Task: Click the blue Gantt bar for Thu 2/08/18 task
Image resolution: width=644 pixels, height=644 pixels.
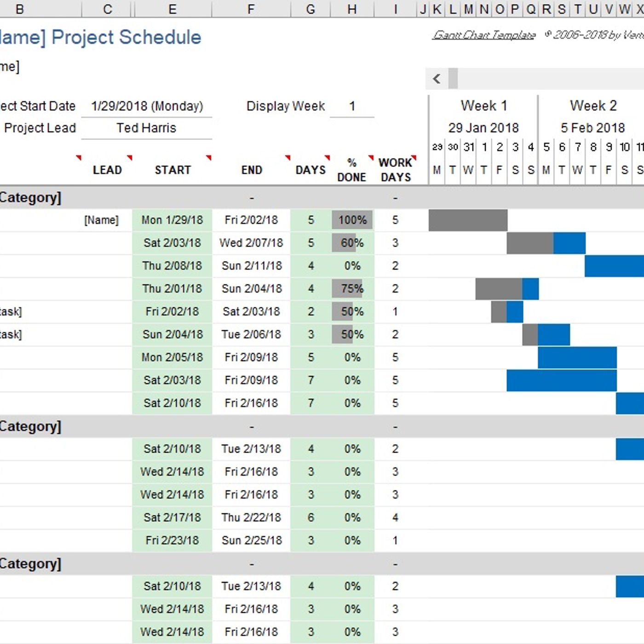Action: coord(615,265)
